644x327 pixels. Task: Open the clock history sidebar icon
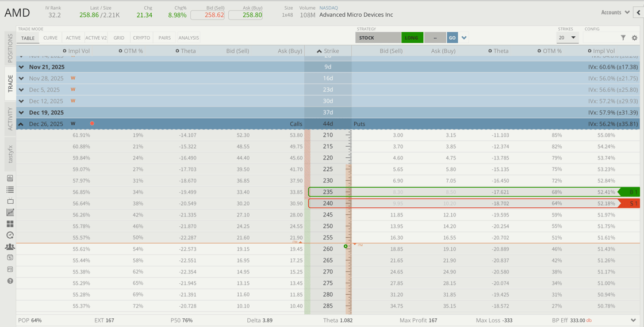10,235
